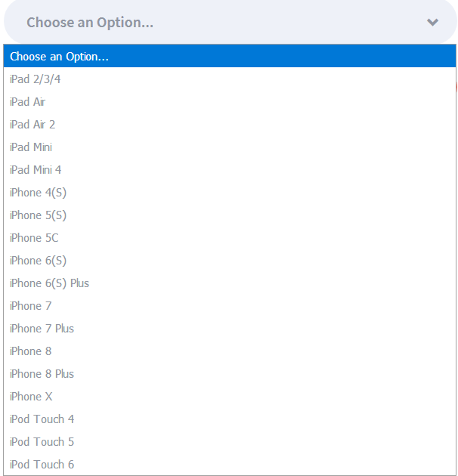
Task: Select iPhone 6(S) option
Action: [x=38, y=261]
